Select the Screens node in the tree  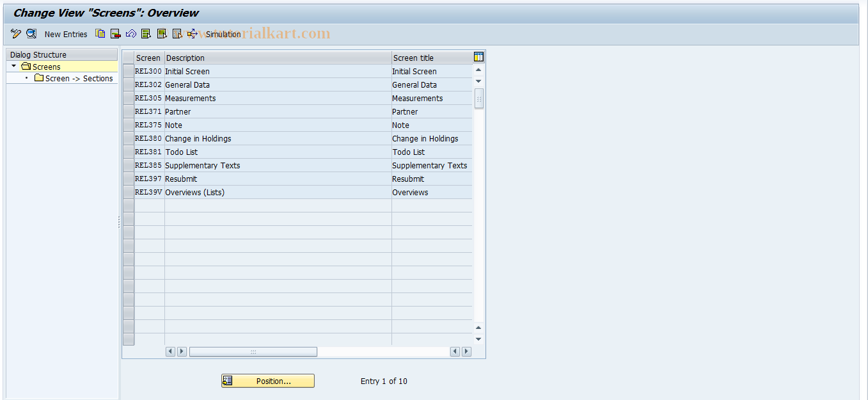click(x=47, y=67)
